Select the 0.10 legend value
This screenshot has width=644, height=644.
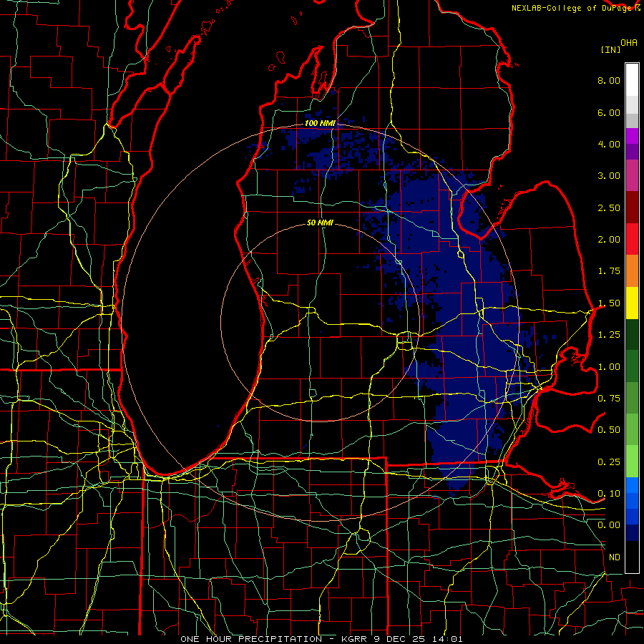pos(609,494)
